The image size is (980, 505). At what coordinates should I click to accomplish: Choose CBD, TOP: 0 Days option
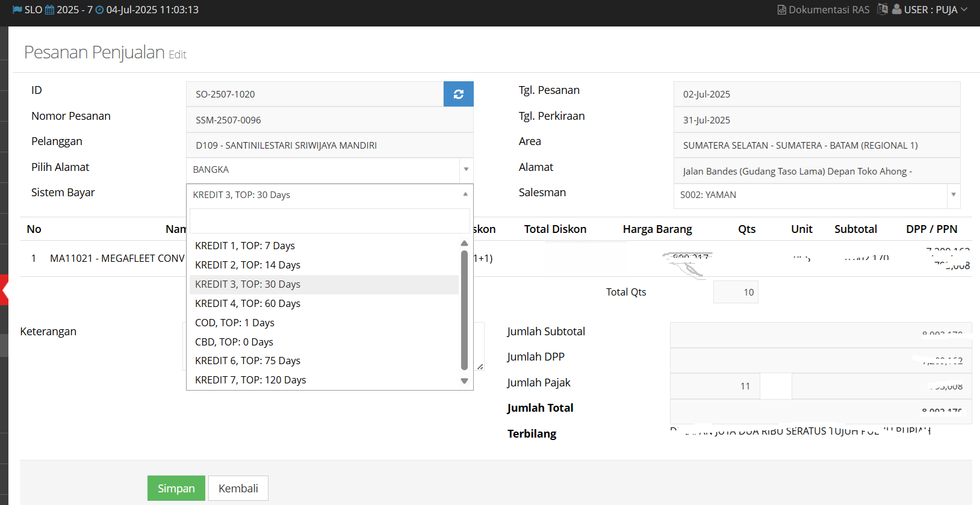[x=234, y=342]
